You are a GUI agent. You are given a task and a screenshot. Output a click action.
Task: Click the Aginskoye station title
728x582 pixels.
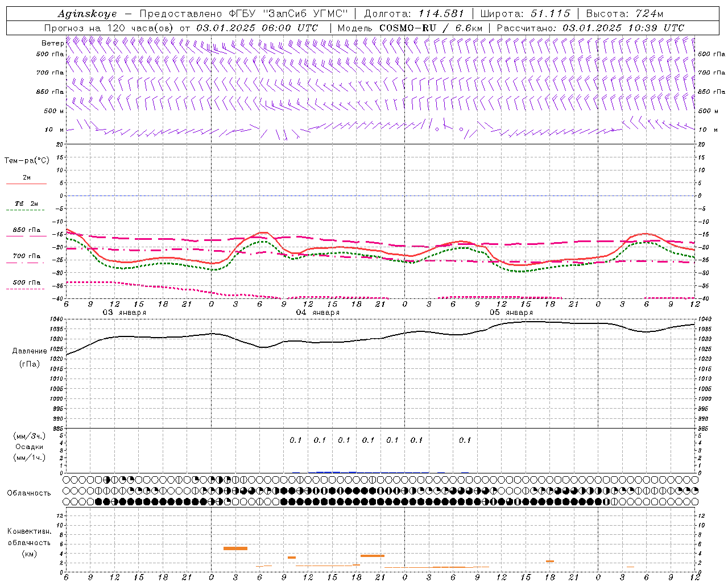[87, 14]
